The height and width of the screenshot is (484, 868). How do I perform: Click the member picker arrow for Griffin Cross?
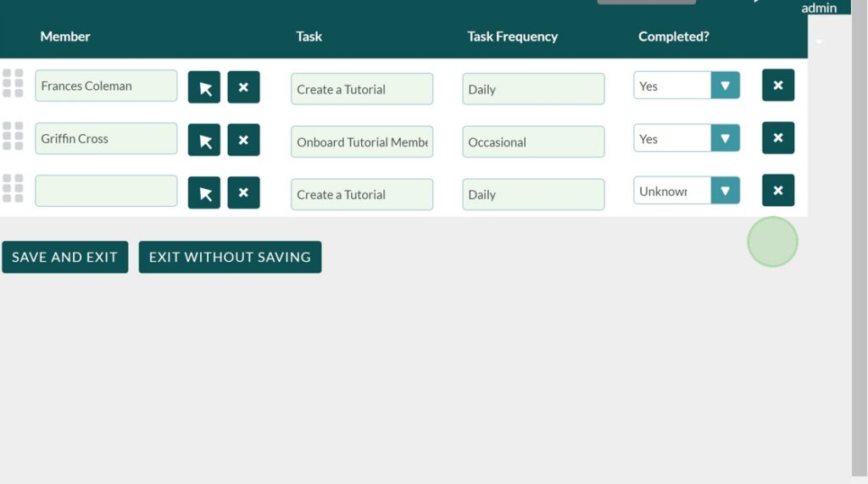(x=204, y=140)
